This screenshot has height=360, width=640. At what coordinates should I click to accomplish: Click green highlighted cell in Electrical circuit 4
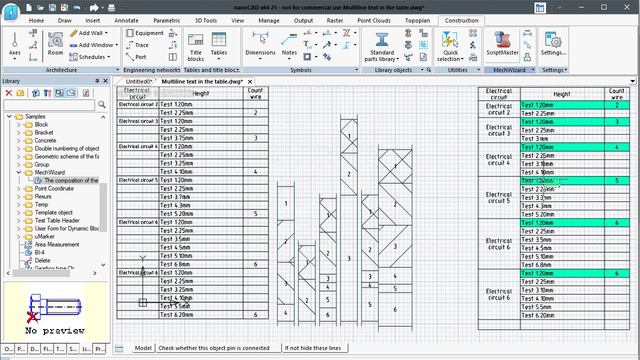(562, 147)
